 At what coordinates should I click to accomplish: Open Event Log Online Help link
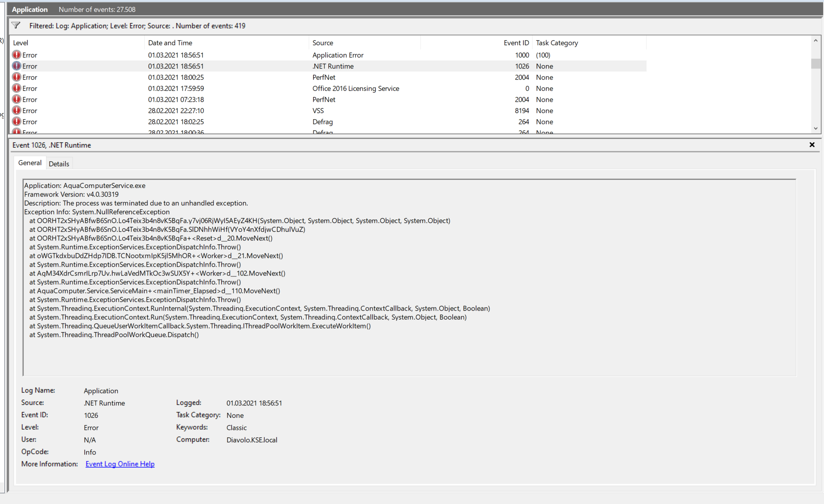click(120, 464)
